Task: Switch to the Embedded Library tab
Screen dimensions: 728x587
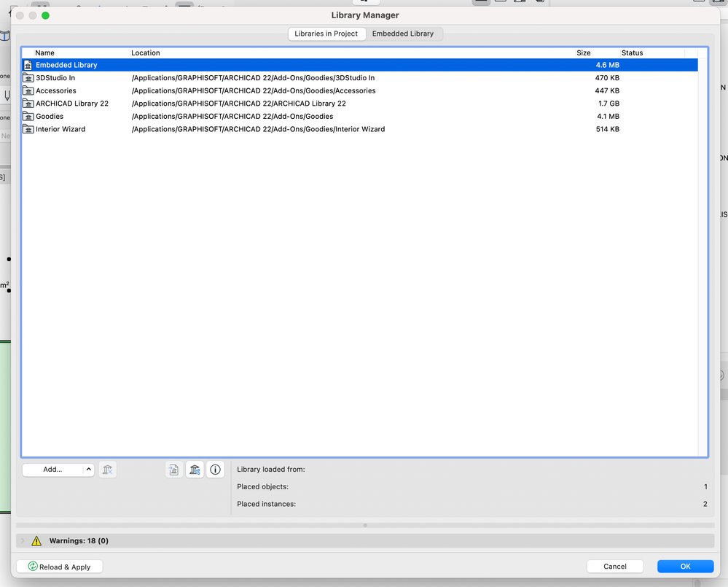Action: tap(402, 34)
